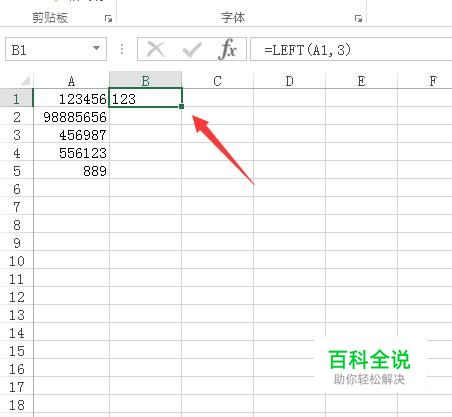Viewport: 452px width, 417px height.
Task: Select row 2 header
Action: [17, 116]
